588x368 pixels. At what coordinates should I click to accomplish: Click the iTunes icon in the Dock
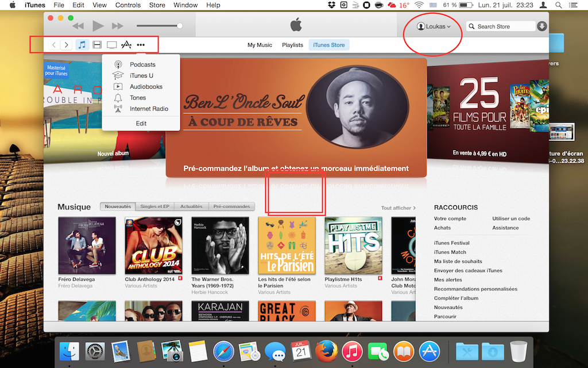click(x=352, y=352)
